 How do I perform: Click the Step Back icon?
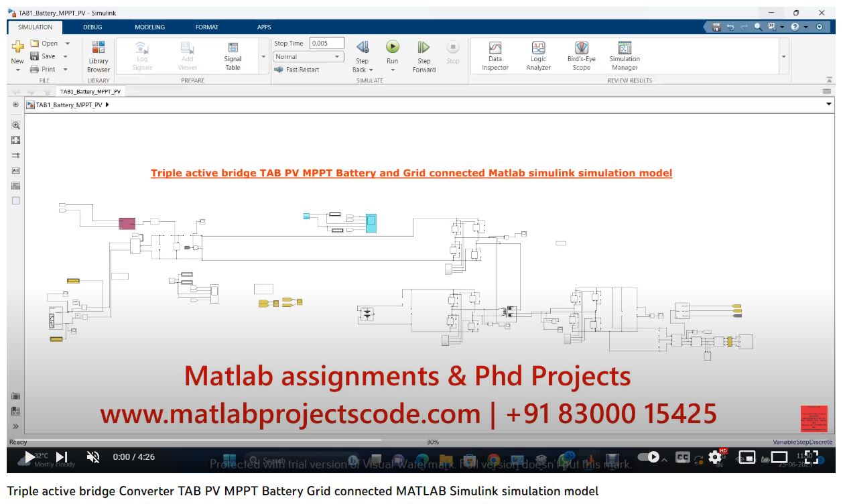coord(362,48)
